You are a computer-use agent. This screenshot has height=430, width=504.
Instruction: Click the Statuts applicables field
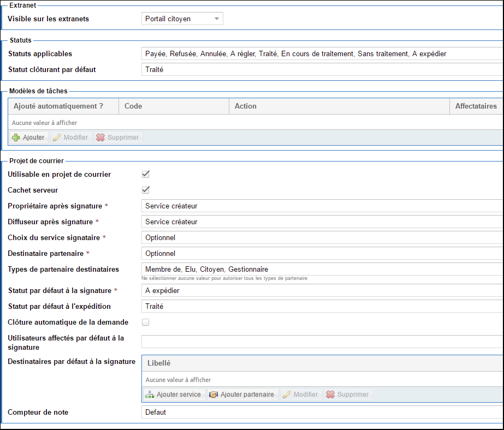[x=322, y=54]
